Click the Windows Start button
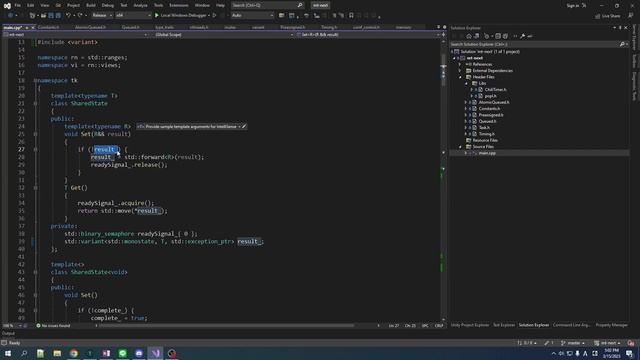 8,353
